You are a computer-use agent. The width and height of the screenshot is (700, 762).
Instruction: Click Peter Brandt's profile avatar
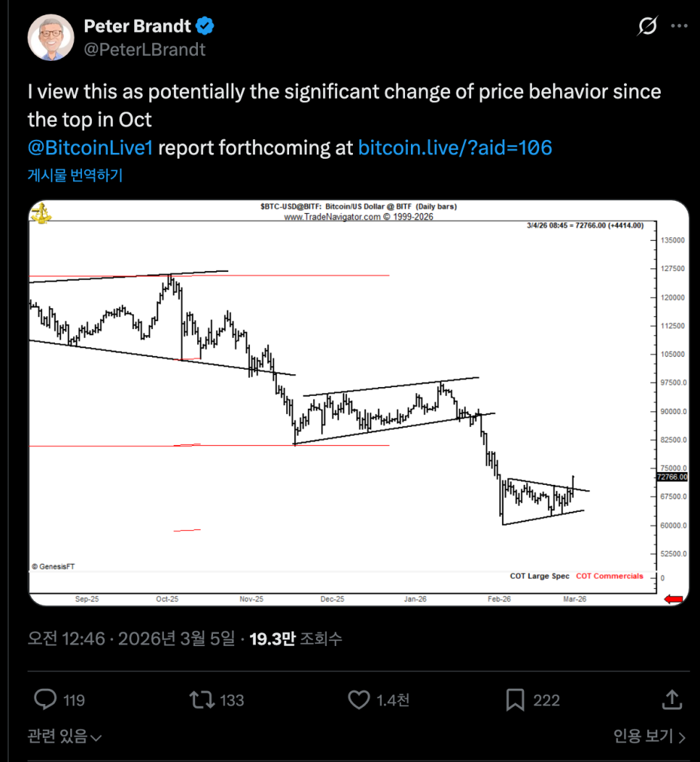pos(51,36)
